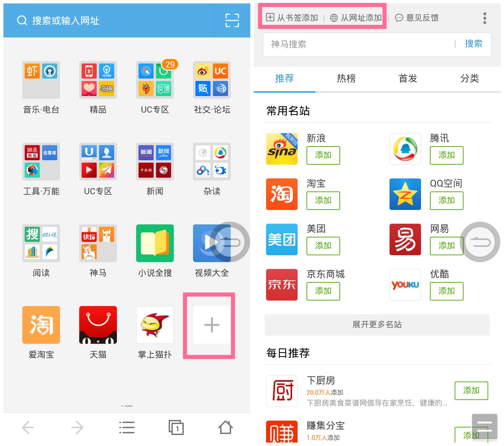Expand 展开更多名站 list
504x446 pixels.
377,325
